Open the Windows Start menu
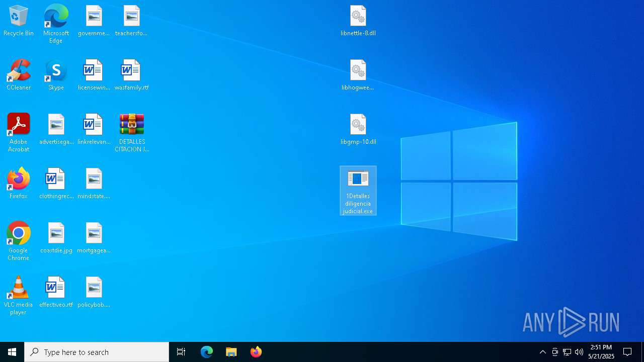 tap(12, 352)
